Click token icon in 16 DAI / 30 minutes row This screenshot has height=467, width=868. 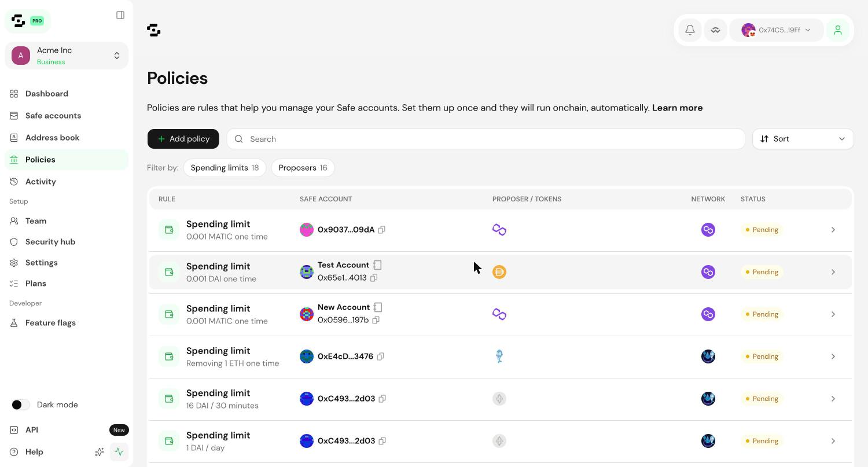499,399
